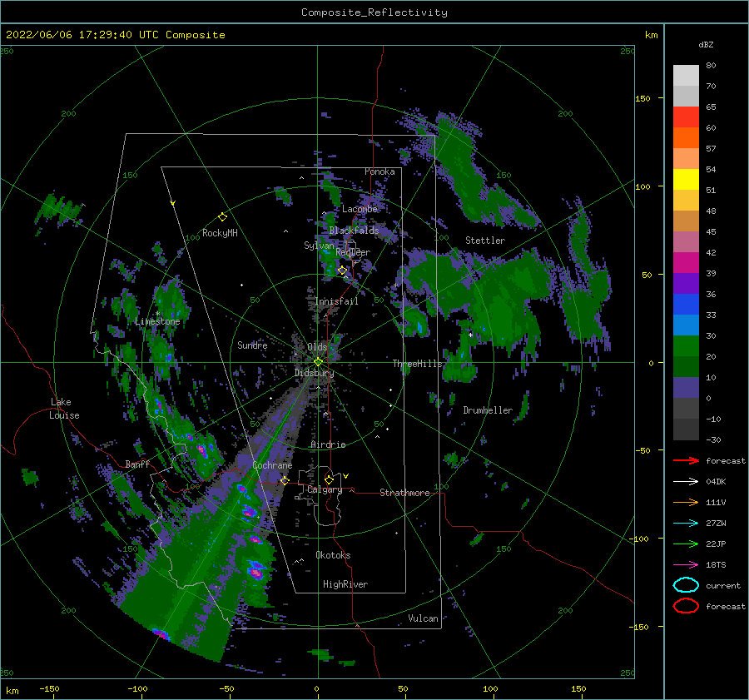
Task: Click the red forecast arrow in legend
Action: [x=686, y=460]
